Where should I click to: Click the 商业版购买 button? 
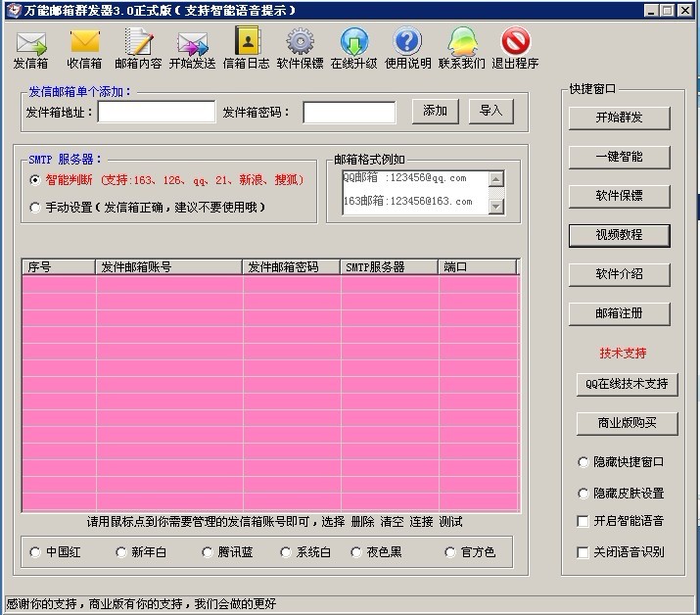tap(627, 423)
